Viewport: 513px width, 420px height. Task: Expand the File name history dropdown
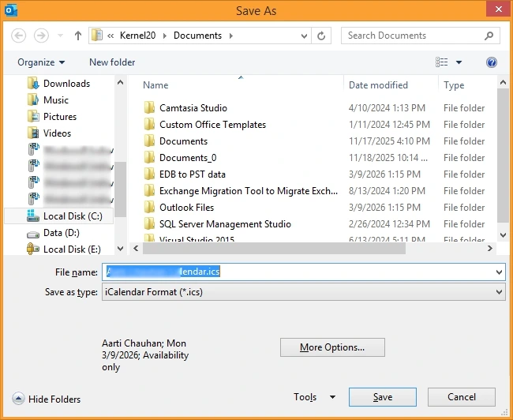499,272
